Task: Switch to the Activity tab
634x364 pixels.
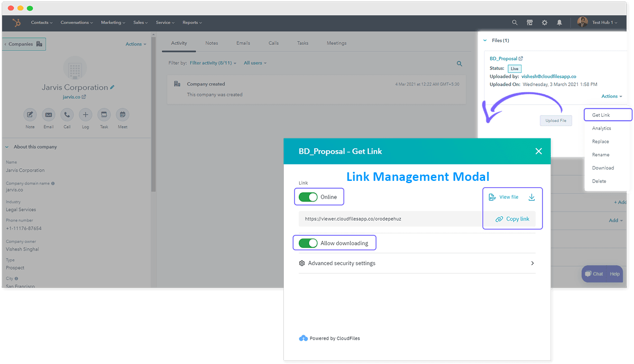Action: tap(179, 43)
